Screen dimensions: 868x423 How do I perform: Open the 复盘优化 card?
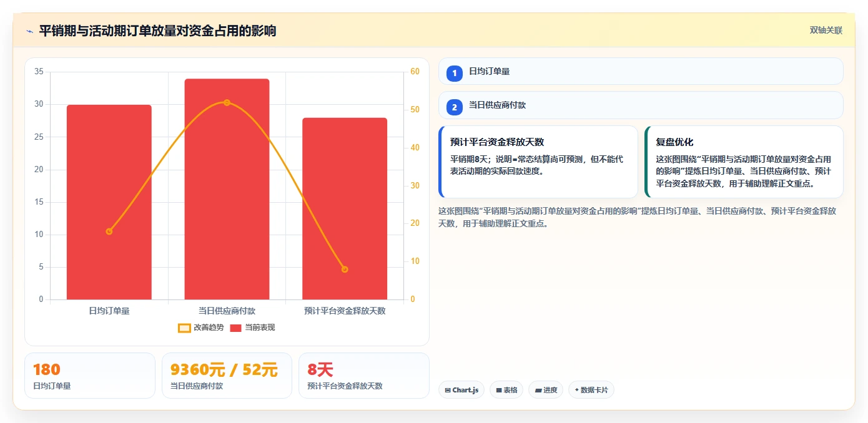(x=744, y=162)
